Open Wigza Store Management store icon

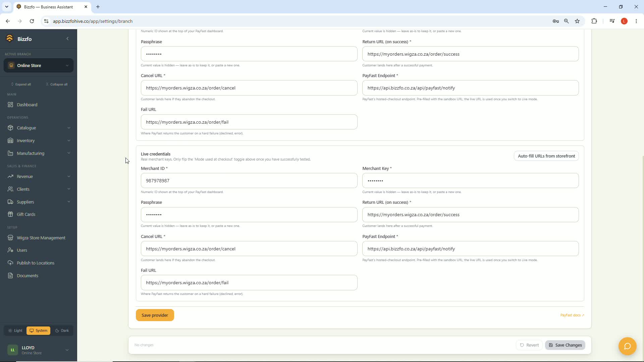point(10,238)
